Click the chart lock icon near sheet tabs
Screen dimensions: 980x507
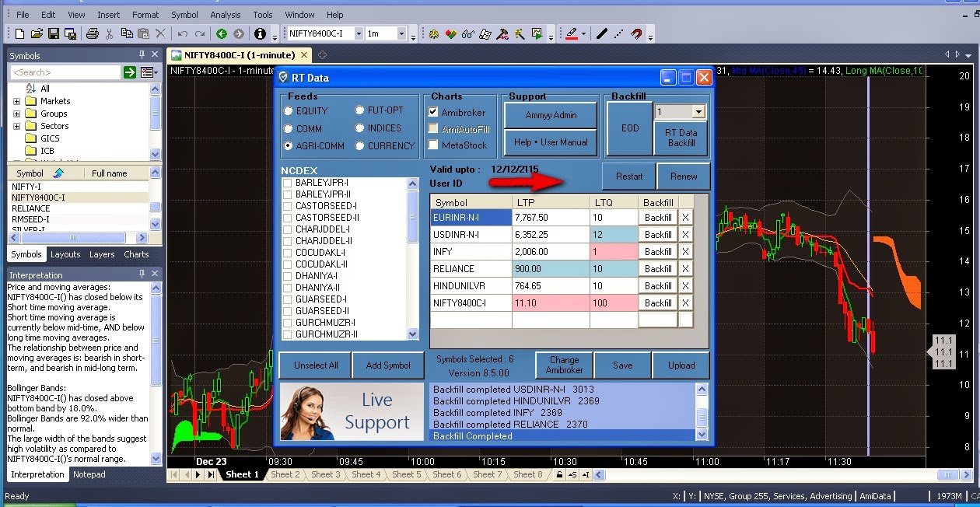coord(559,474)
